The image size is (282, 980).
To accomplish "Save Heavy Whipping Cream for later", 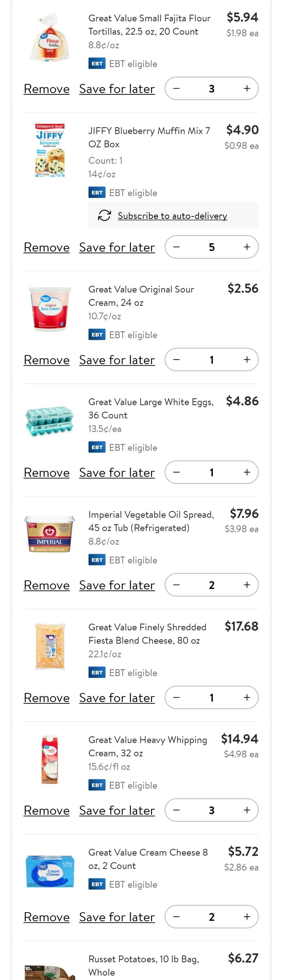I will pyautogui.click(x=117, y=810).
